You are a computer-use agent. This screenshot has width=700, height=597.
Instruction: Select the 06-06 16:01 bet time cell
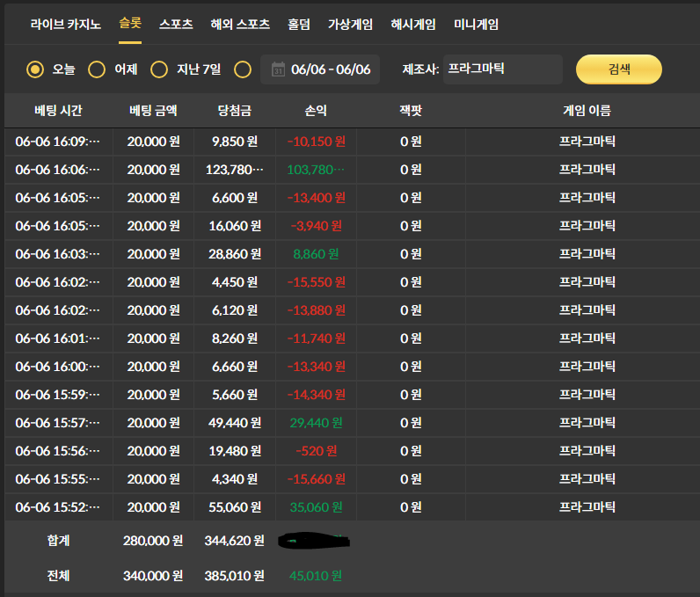(x=58, y=339)
